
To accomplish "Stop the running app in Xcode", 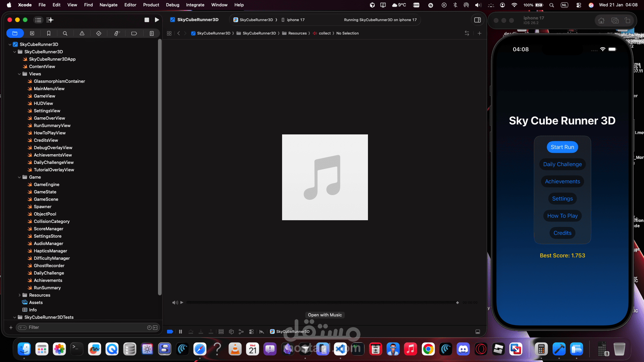I will [x=147, y=20].
